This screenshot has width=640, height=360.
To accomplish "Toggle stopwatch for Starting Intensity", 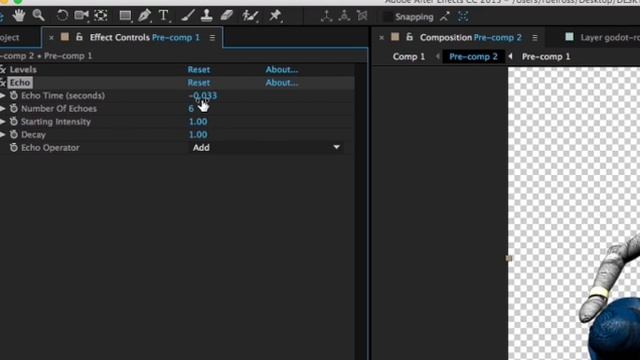I will [14, 122].
